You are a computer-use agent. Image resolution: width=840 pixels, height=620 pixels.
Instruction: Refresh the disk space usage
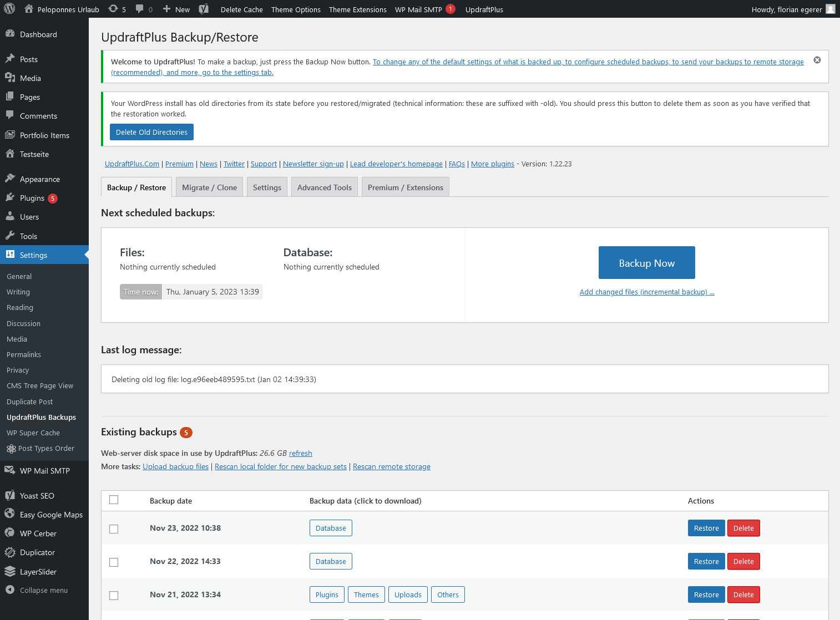point(301,453)
